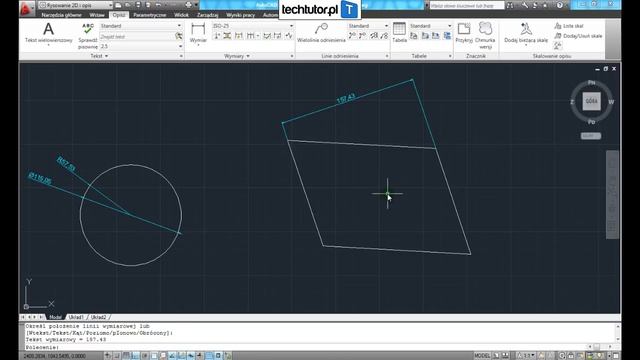Click the first small dimension icon under ISO-25
This screenshot has width=640, height=360.
pyautogui.click(x=217, y=36)
